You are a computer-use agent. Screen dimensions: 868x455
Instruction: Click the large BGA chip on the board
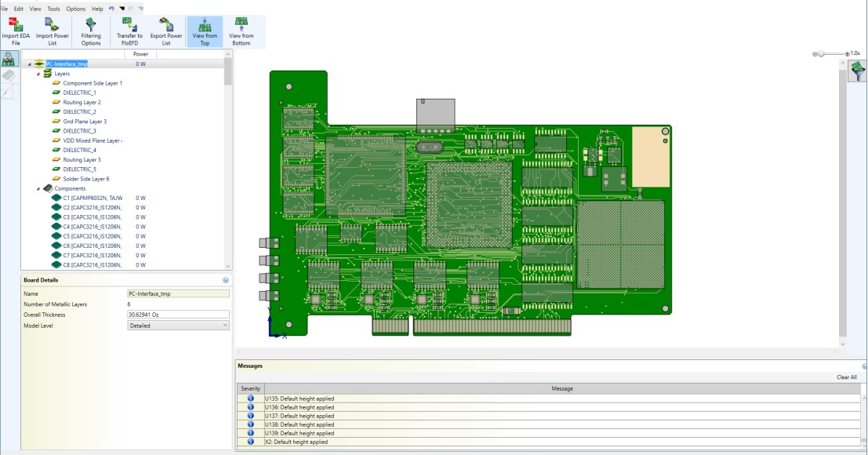(x=469, y=204)
